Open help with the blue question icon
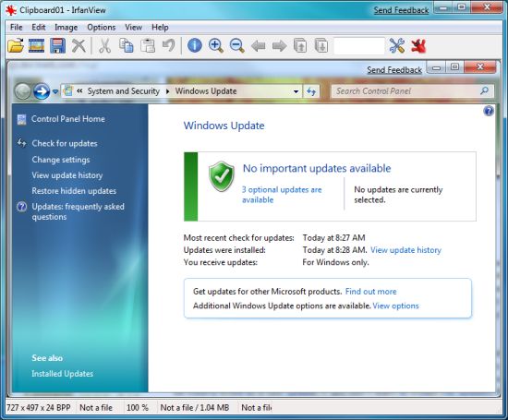508x420 pixels. pyautogui.click(x=489, y=111)
